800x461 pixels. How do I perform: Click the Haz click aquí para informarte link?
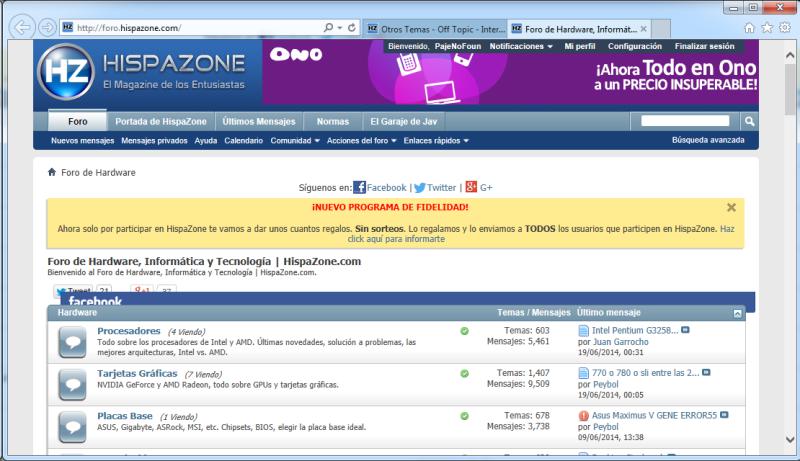[541, 234]
